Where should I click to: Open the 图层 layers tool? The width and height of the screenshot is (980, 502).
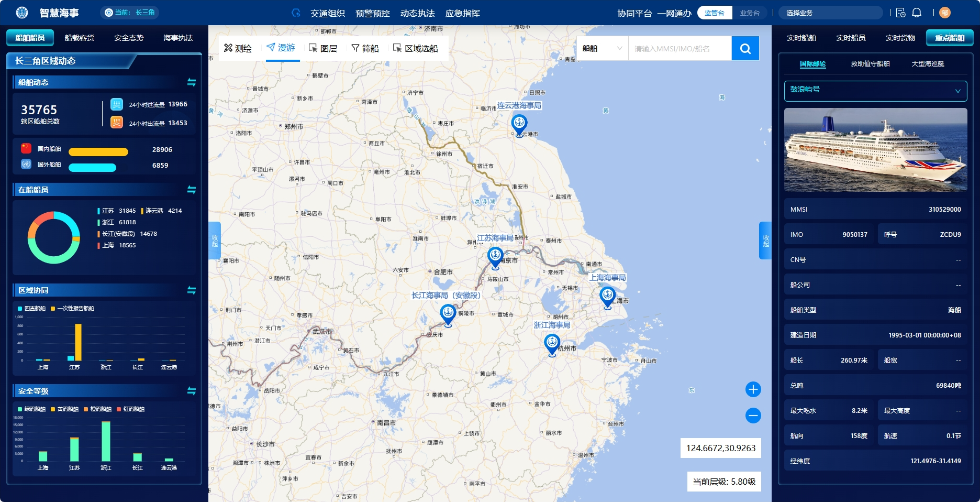coord(323,48)
